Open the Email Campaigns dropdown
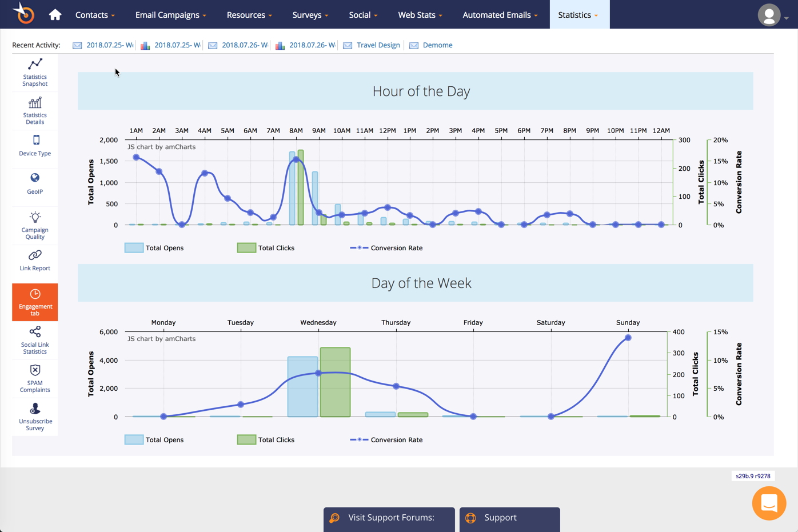 170,14
